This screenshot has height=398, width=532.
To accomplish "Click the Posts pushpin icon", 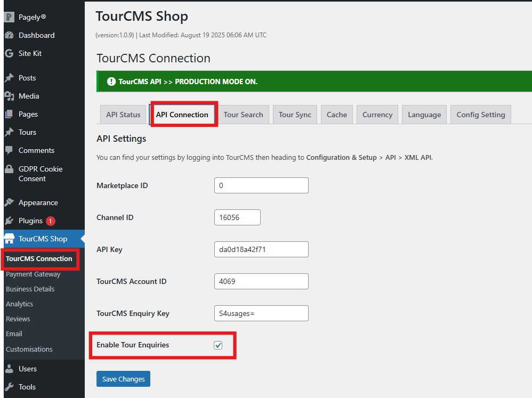I will (9, 78).
